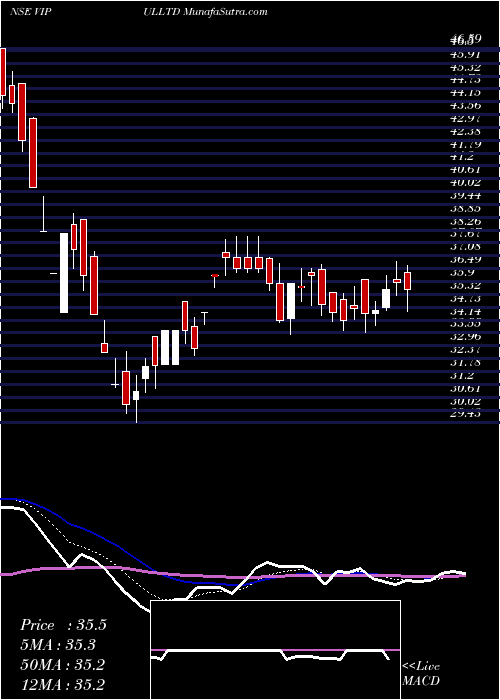Select the 29.43 price axis label
This screenshot has width=500, height=700.
coord(466,413)
